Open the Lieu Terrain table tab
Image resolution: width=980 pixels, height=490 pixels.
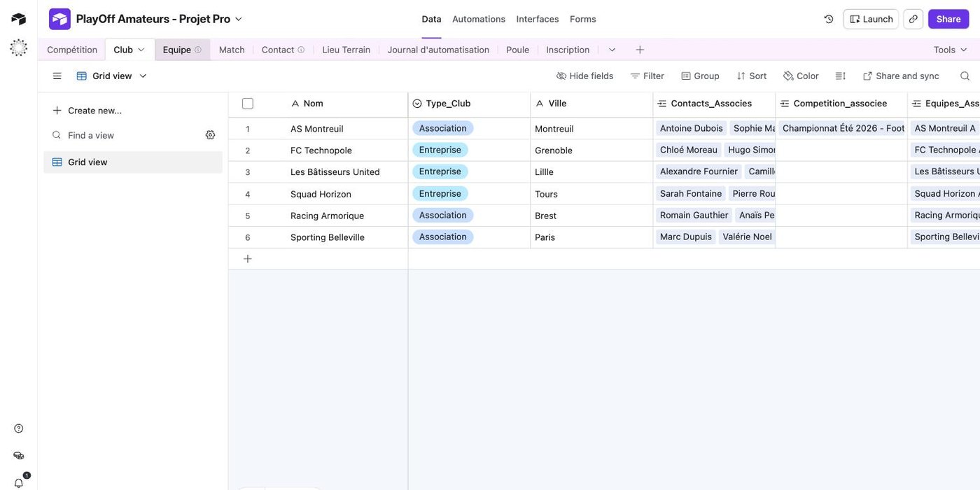346,50
